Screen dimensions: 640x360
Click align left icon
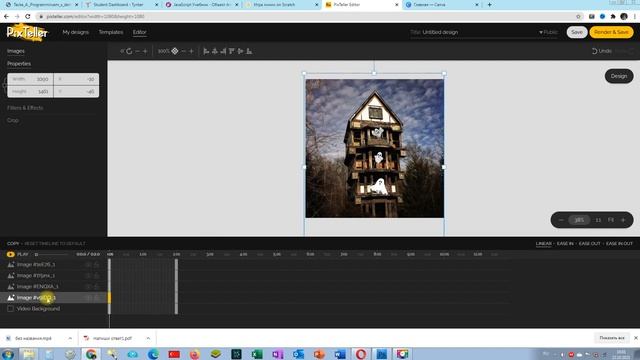pos(206,51)
